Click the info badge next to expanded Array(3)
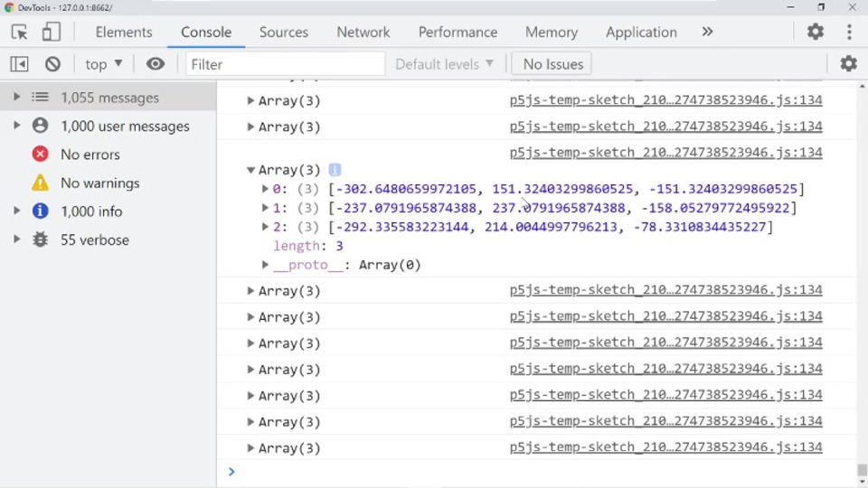The image size is (868, 488). [335, 169]
